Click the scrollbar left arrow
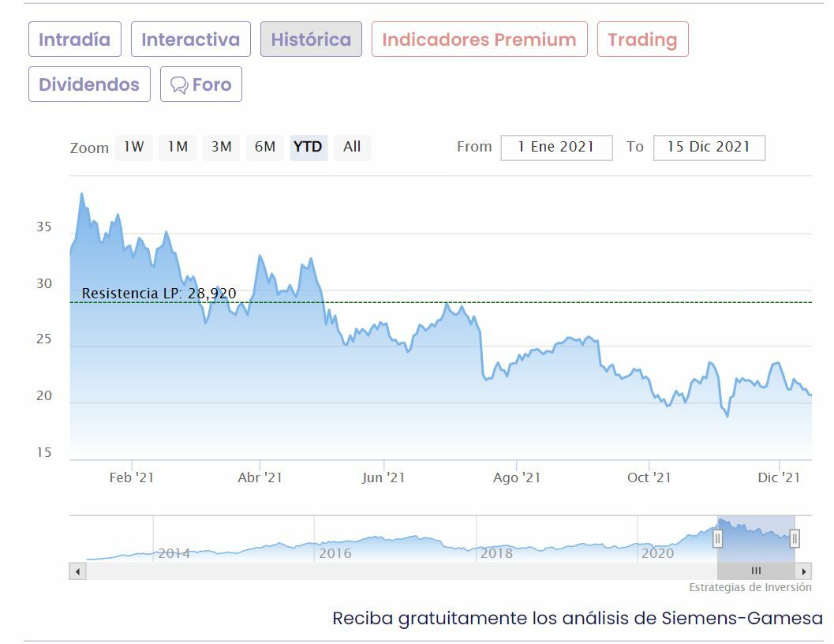The height and width of the screenshot is (644, 834). [77, 571]
